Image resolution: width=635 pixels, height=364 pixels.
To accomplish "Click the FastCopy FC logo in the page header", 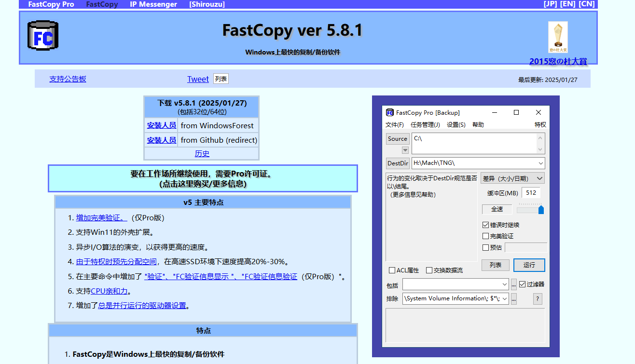I will 42,35.
